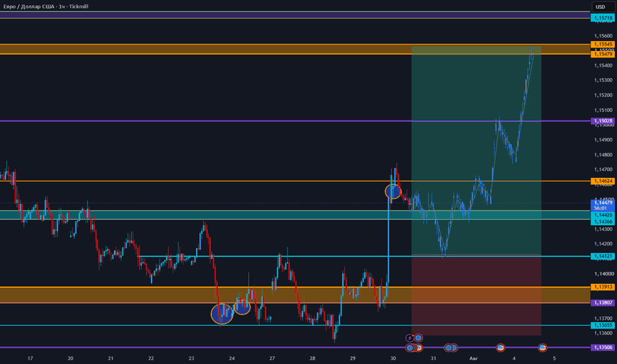Open the USD currency selector
Image resolution: width=617 pixels, height=364 pixels.
pos(602,7)
